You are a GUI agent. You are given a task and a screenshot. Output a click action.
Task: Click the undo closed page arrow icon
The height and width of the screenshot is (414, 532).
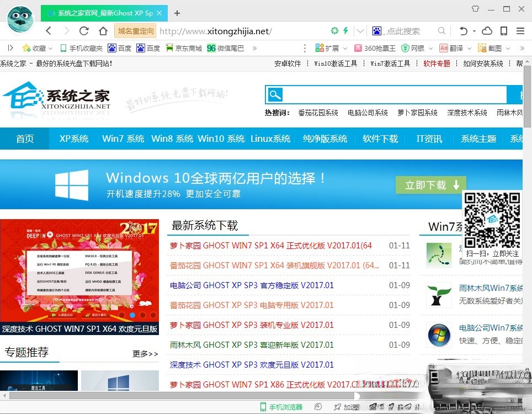coord(464,31)
